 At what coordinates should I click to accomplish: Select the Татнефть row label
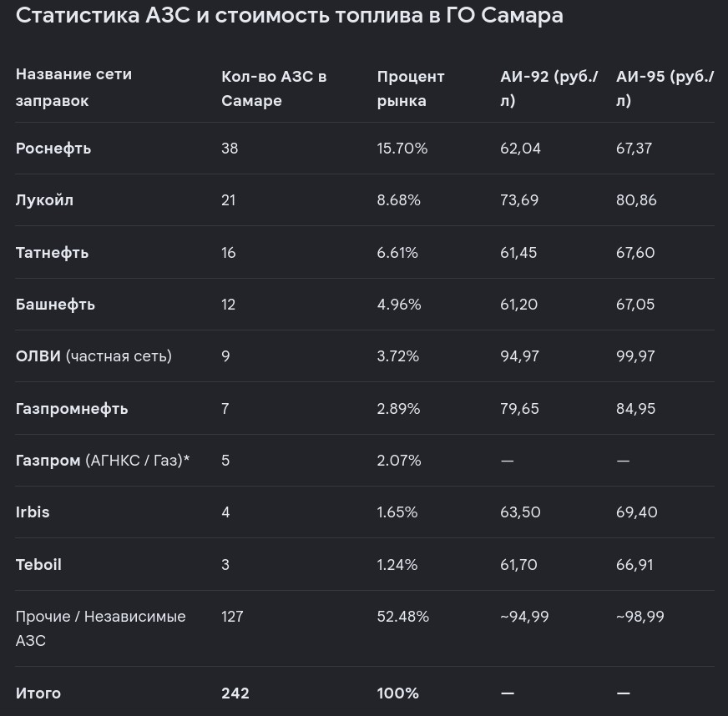click(x=52, y=252)
